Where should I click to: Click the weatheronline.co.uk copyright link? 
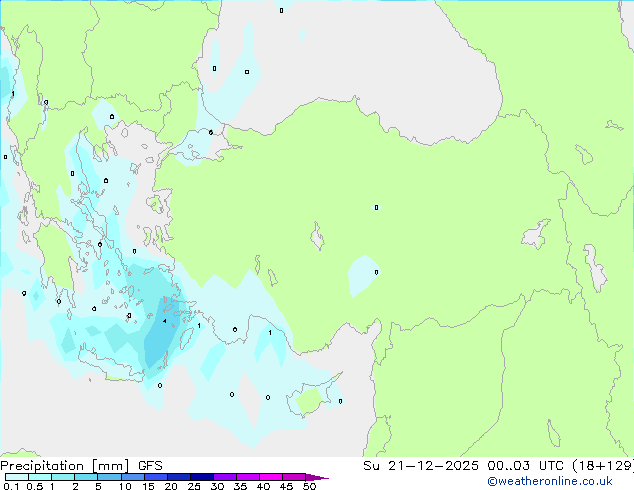pos(550,481)
